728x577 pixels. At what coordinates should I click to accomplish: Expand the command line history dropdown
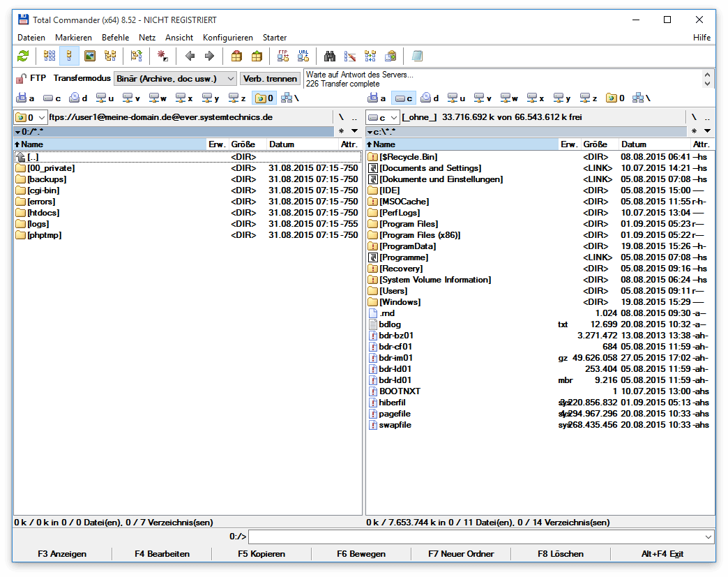pyautogui.click(x=708, y=537)
